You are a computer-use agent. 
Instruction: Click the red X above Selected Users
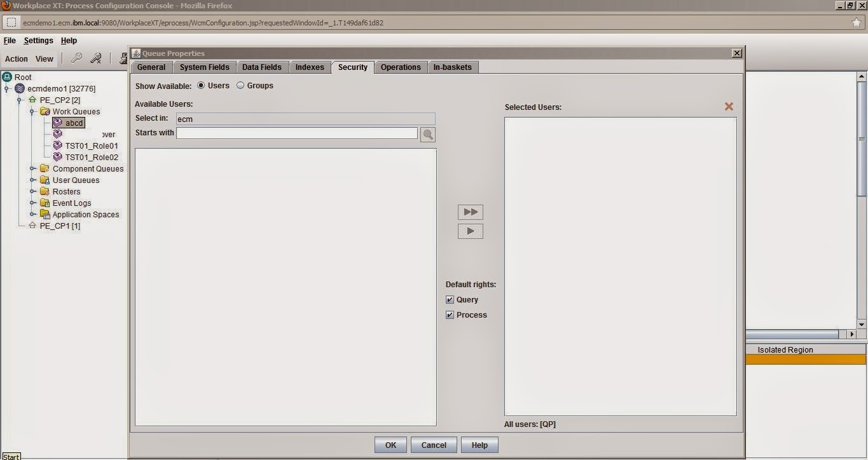[729, 107]
